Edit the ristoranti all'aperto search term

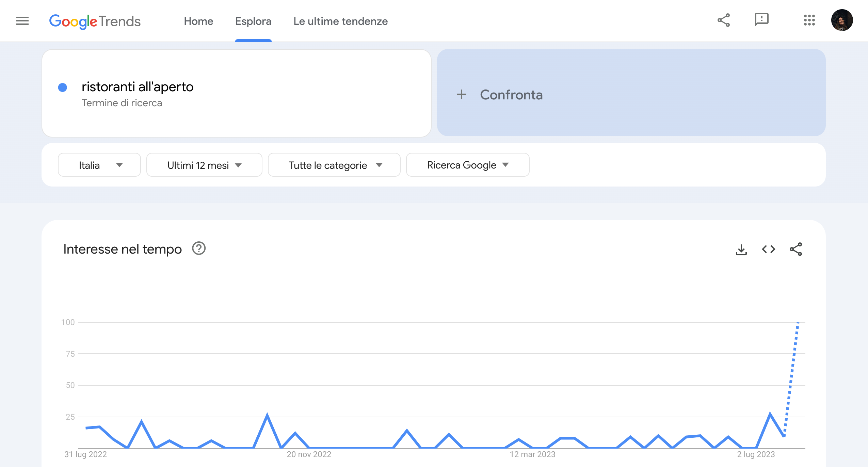138,87
